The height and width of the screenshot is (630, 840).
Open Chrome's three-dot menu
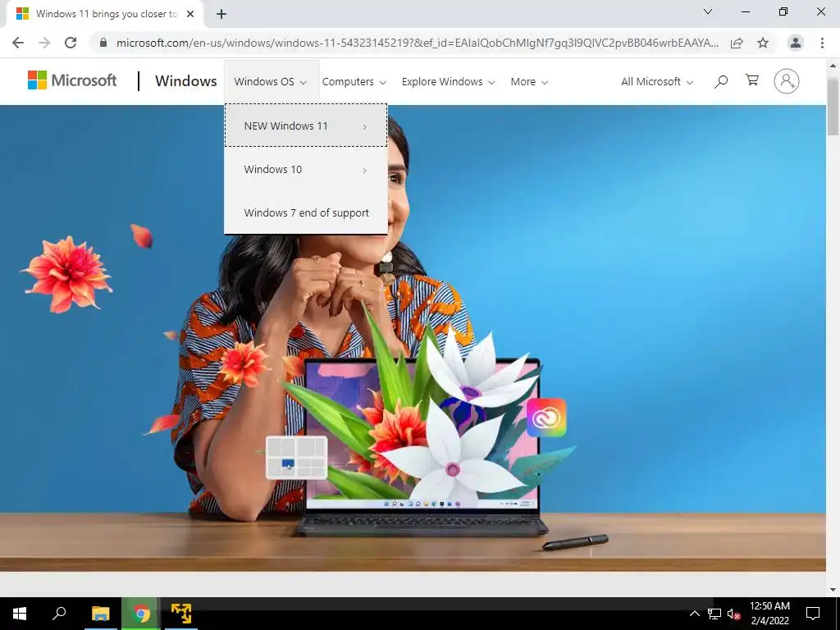pyautogui.click(x=822, y=43)
